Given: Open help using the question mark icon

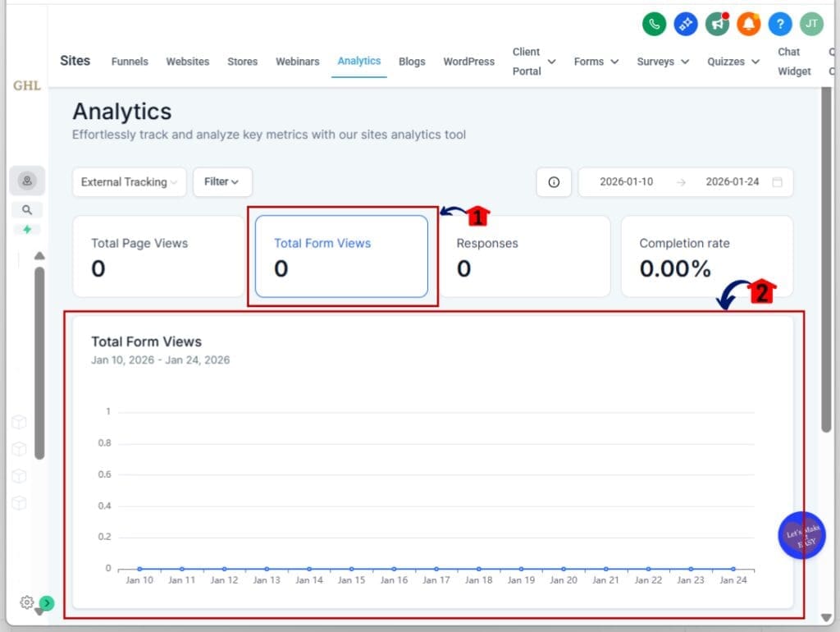Looking at the screenshot, I should click(x=779, y=24).
